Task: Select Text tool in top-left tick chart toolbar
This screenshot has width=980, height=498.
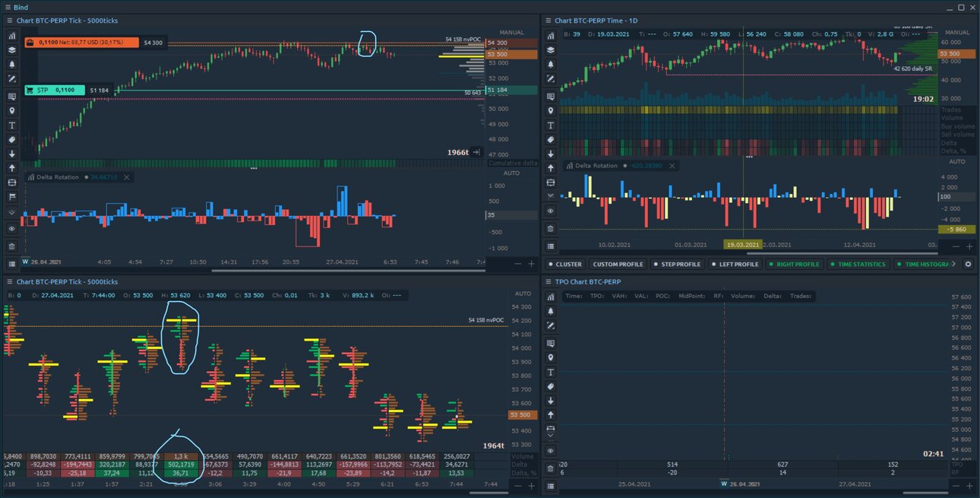Action: 11,125
